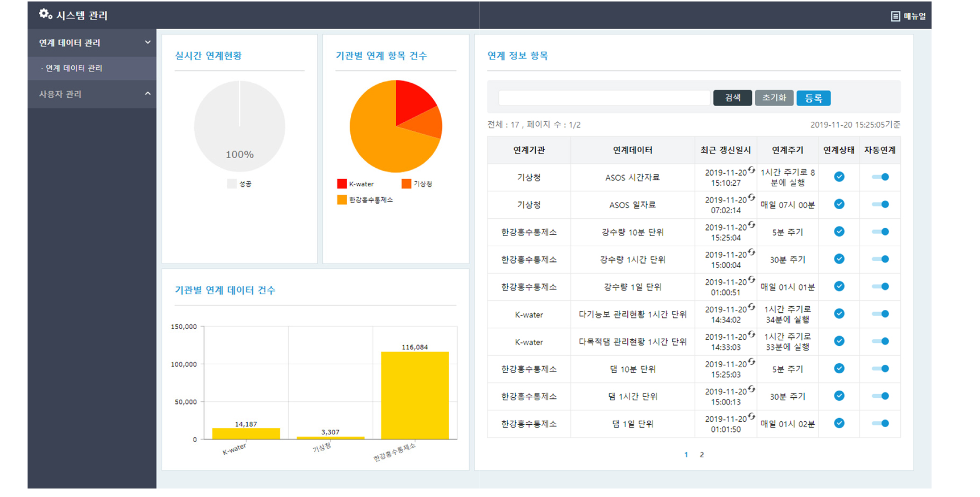Click the gear icon next to 시스템 관리

click(x=44, y=14)
